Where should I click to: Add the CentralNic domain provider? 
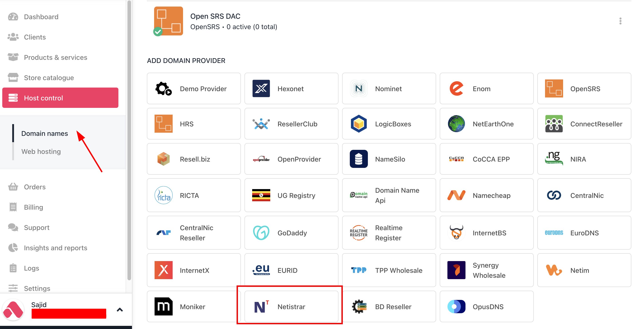(584, 195)
